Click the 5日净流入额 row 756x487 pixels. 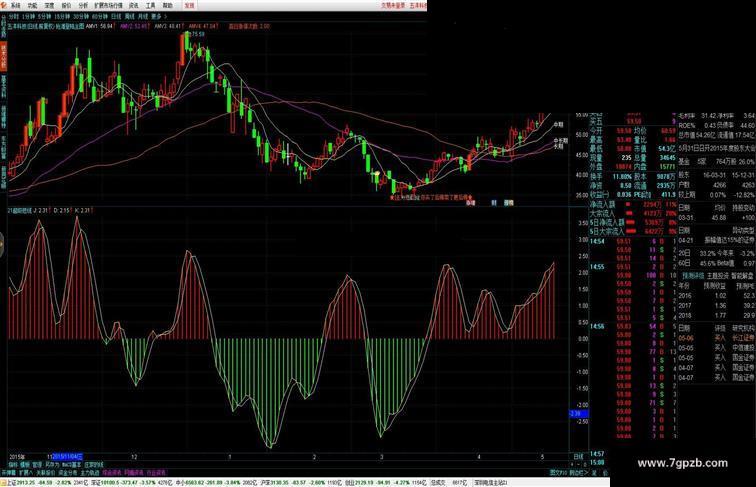click(x=633, y=222)
